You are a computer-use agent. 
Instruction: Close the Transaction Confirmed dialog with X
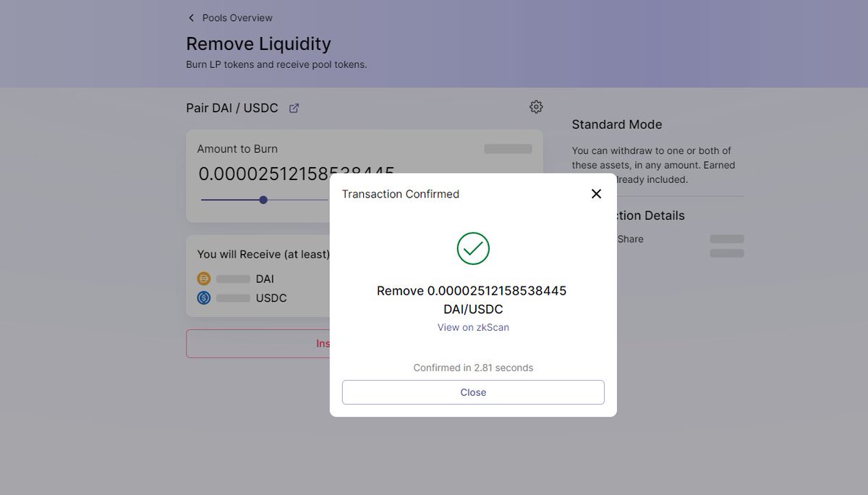[x=596, y=194]
